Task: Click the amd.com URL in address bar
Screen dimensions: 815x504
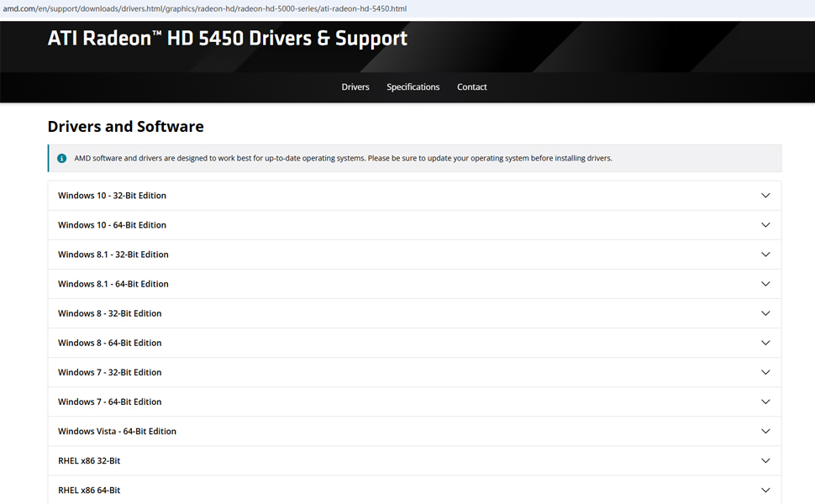Action: point(205,8)
